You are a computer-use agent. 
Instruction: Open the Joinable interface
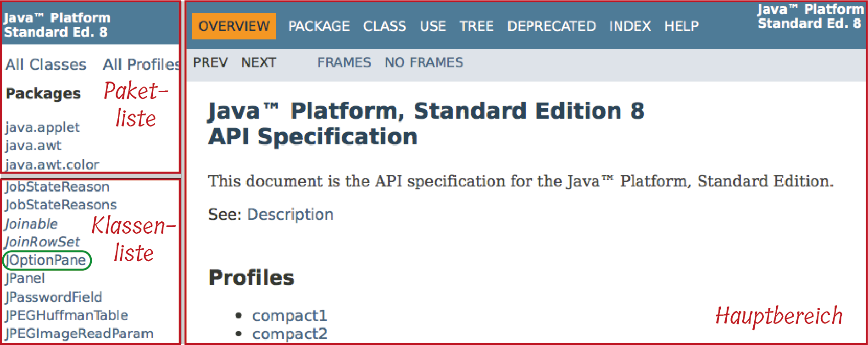tap(31, 224)
